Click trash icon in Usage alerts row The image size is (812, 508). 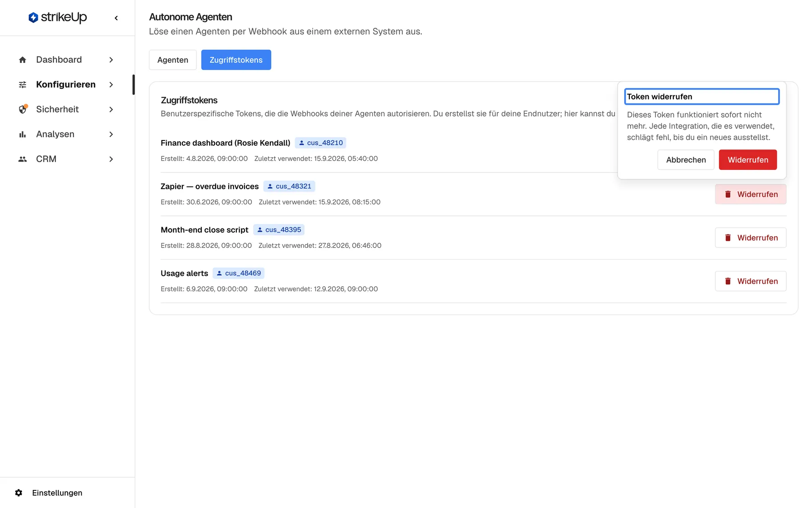(x=728, y=281)
